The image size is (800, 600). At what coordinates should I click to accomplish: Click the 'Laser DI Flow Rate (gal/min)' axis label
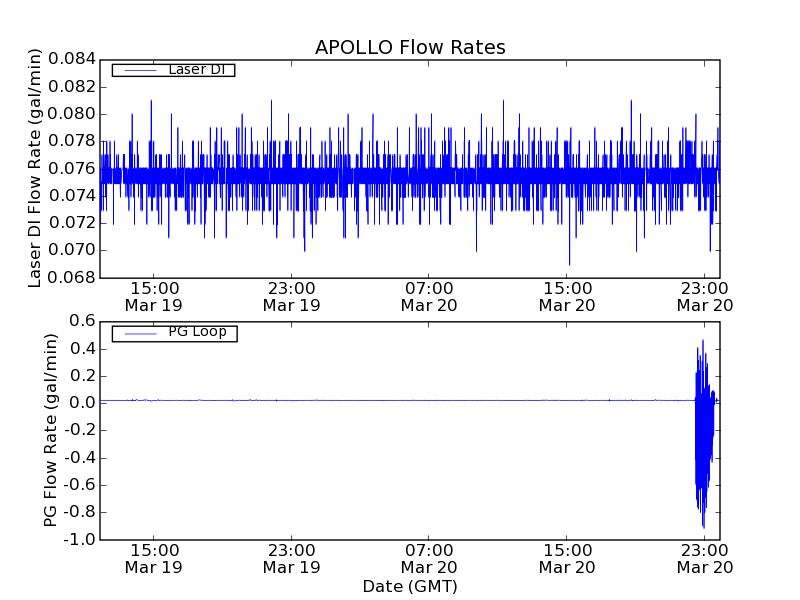(x=34, y=168)
